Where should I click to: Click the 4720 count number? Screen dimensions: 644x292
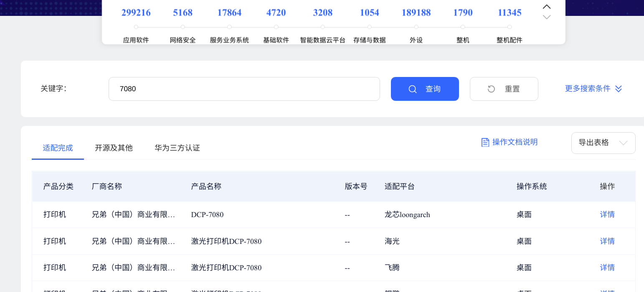276,13
